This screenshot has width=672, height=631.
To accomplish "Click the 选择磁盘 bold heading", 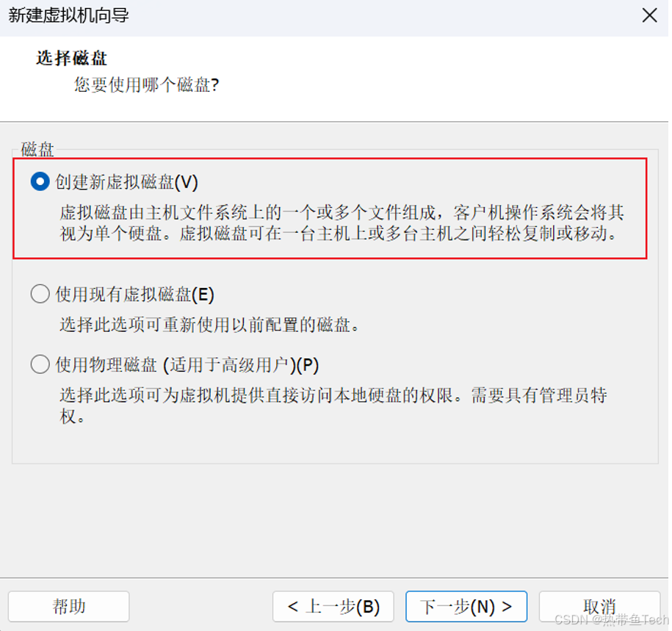I will coord(71,58).
